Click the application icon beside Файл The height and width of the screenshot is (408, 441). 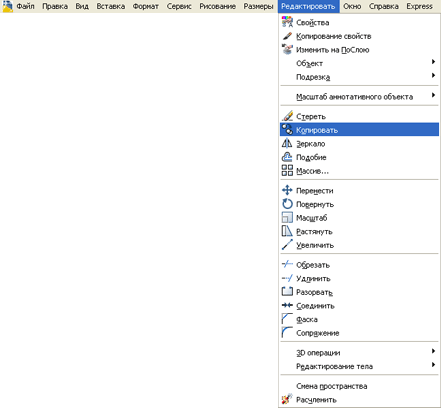pos(7,6)
